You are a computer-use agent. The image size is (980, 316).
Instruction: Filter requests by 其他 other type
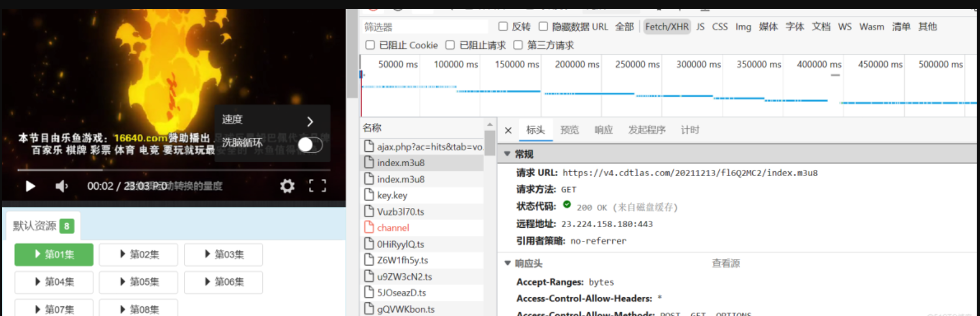pos(928,26)
